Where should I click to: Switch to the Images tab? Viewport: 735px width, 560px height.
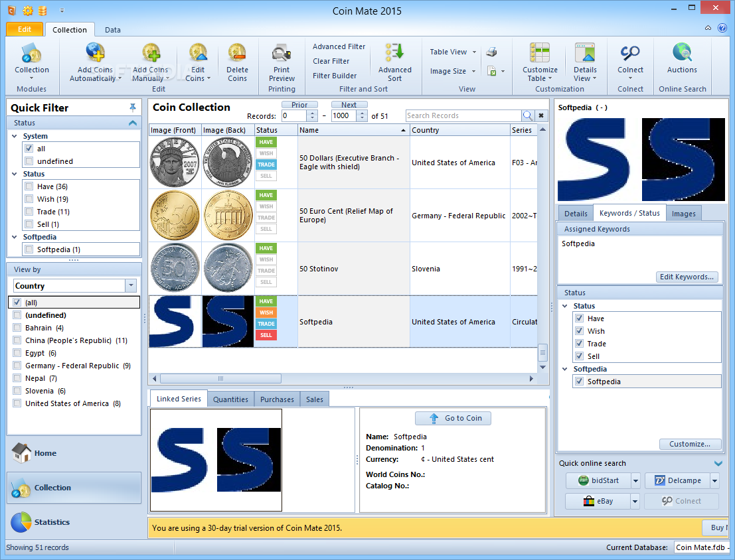(x=683, y=213)
